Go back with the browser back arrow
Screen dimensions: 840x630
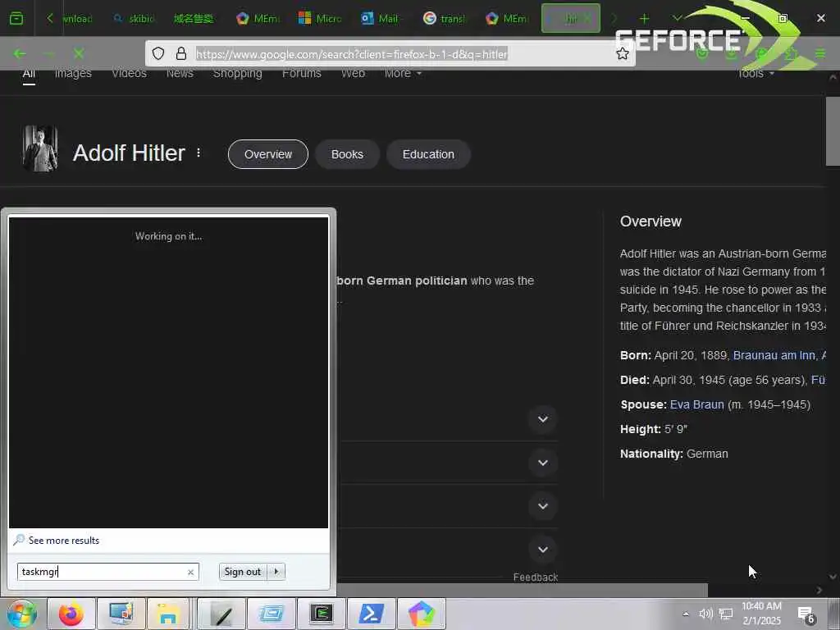pos(20,53)
